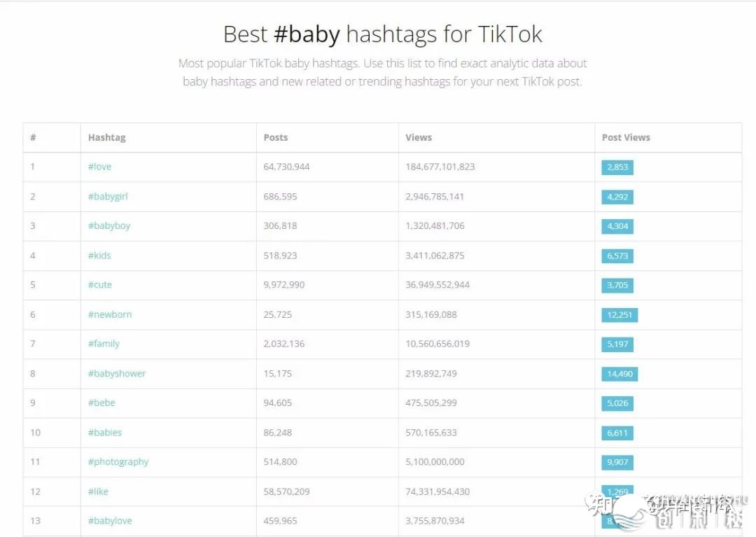The height and width of the screenshot is (537, 756).
Task: Select the #photography hashtag link
Action: click(x=118, y=462)
